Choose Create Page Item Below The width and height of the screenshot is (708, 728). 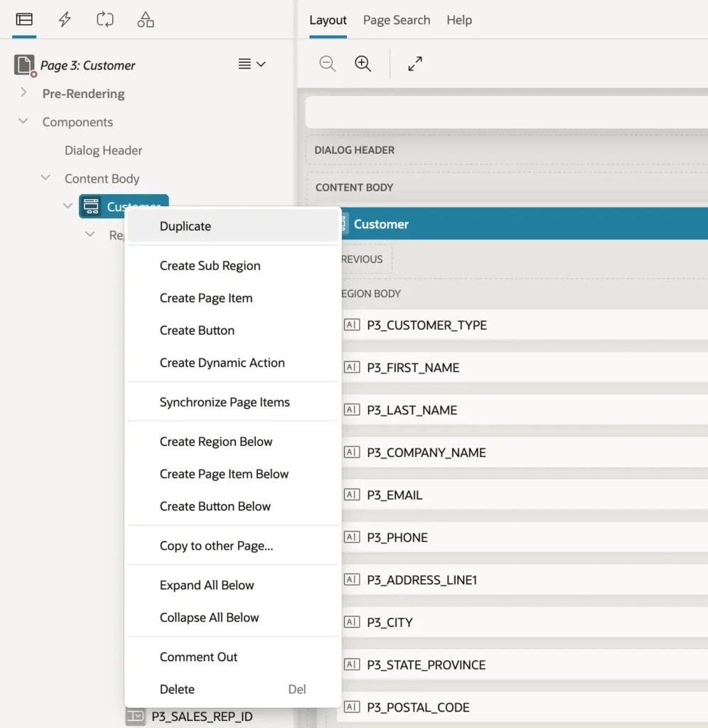point(234,474)
